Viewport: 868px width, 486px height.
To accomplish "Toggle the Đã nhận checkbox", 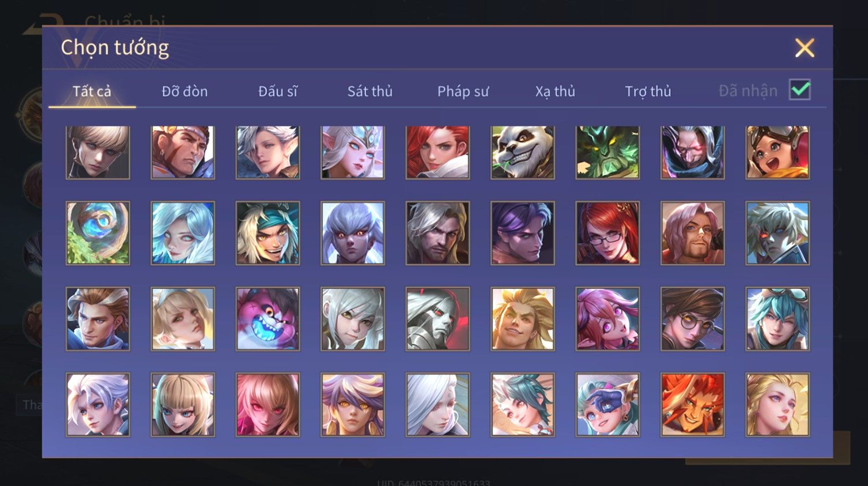I will coord(800,90).
